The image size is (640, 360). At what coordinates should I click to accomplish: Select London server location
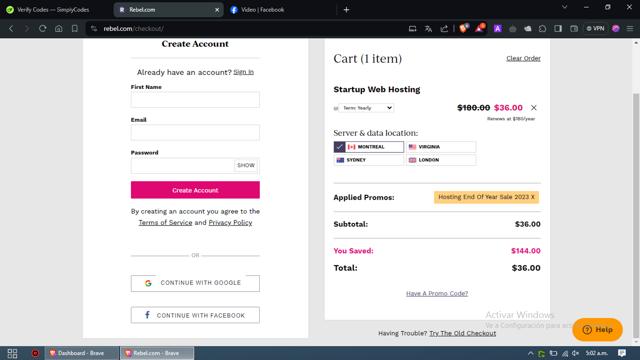click(441, 160)
